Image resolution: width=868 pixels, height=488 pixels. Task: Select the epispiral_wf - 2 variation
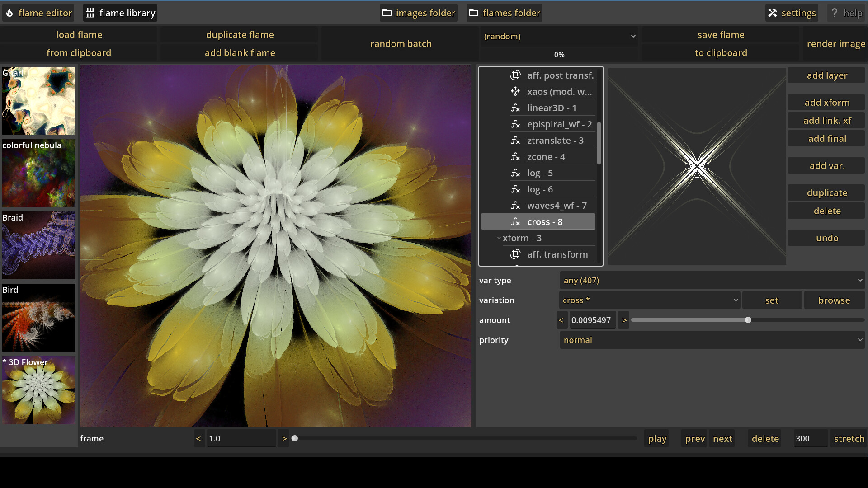559,124
